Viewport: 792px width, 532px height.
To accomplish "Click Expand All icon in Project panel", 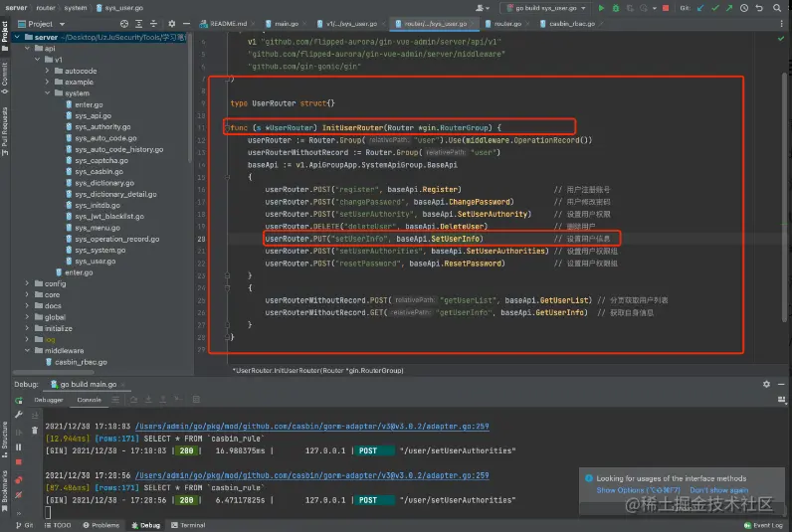I will click(x=139, y=24).
